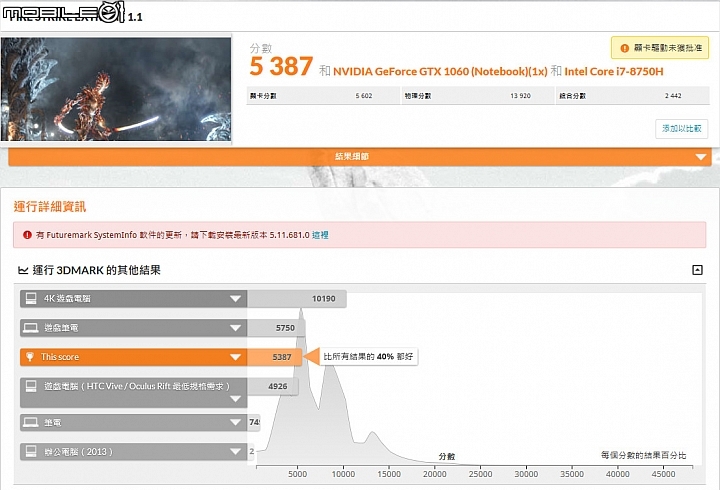Click the arrow on the results detail bar

(x=701, y=157)
